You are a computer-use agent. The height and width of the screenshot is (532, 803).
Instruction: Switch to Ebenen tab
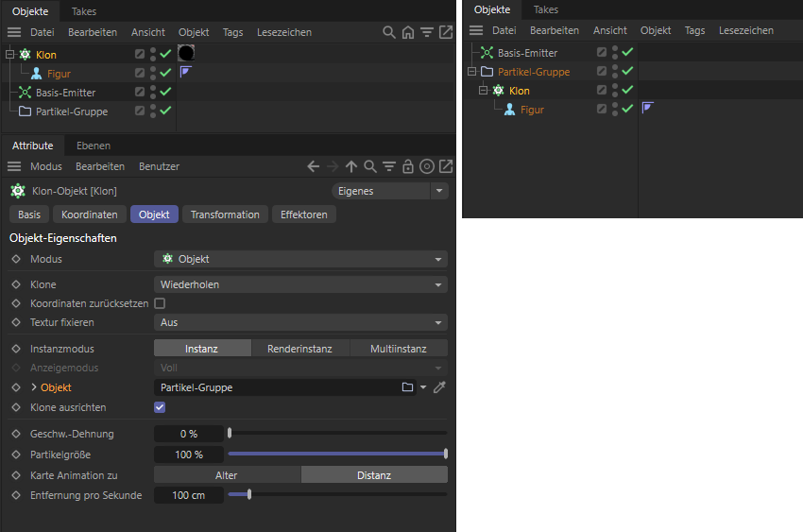[94, 146]
